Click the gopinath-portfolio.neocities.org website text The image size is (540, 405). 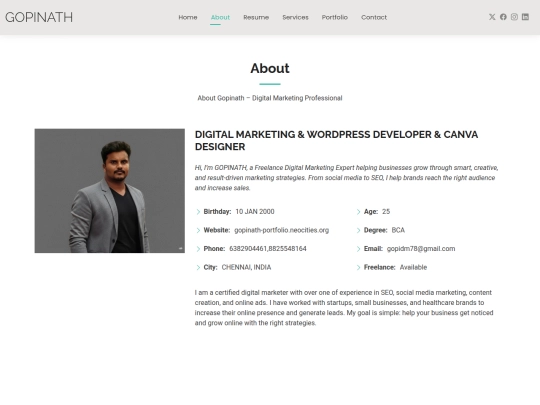tap(281, 230)
